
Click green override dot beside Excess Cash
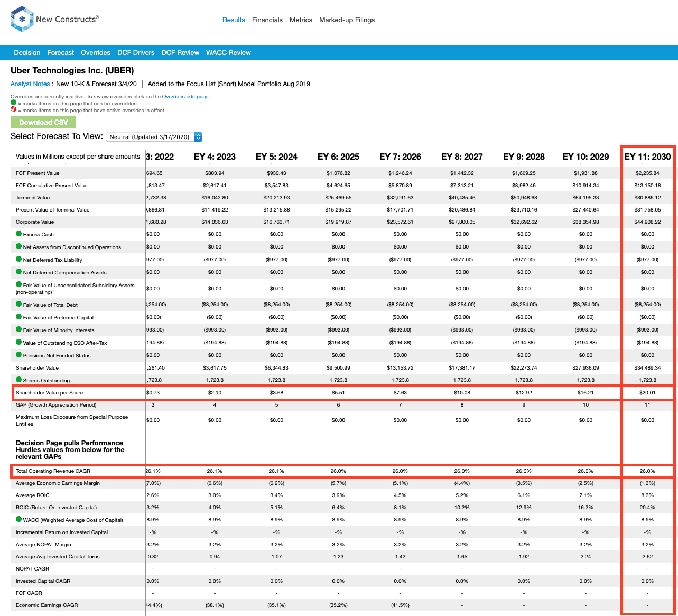click(18, 234)
